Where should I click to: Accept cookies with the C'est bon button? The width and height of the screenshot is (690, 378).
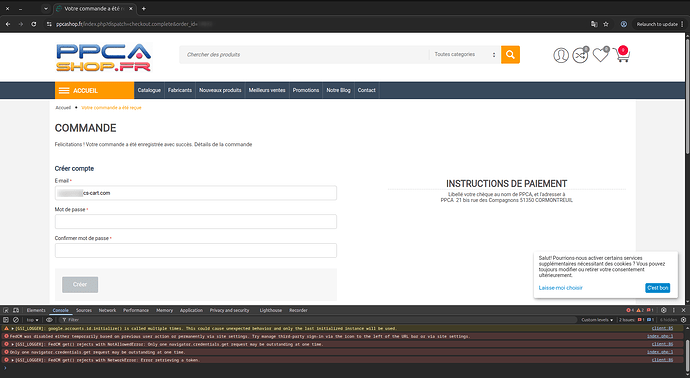(x=657, y=288)
